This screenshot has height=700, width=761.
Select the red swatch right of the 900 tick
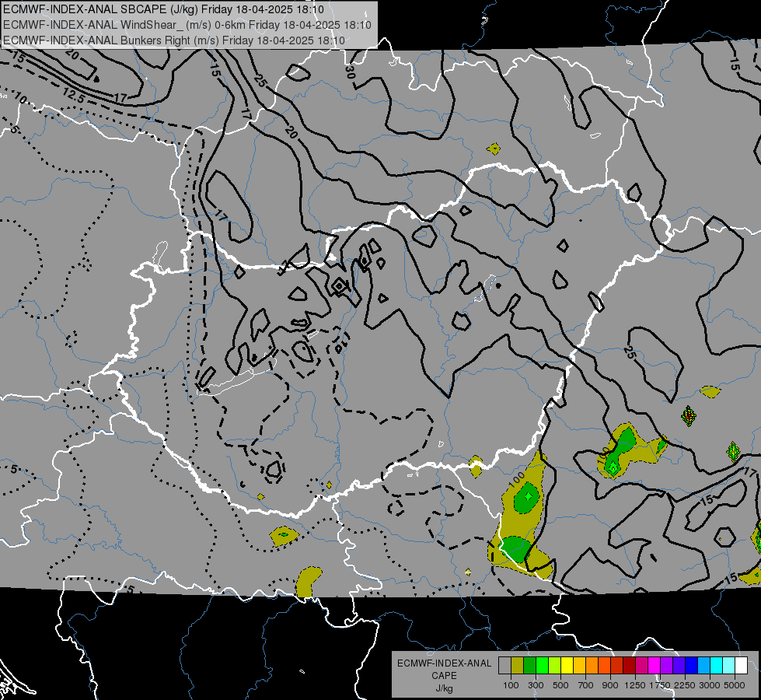pos(617,665)
